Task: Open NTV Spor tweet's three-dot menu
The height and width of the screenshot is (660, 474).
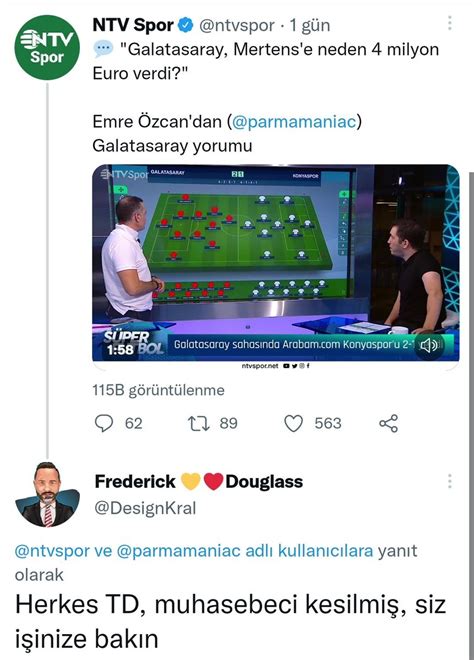Action: [450, 23]
